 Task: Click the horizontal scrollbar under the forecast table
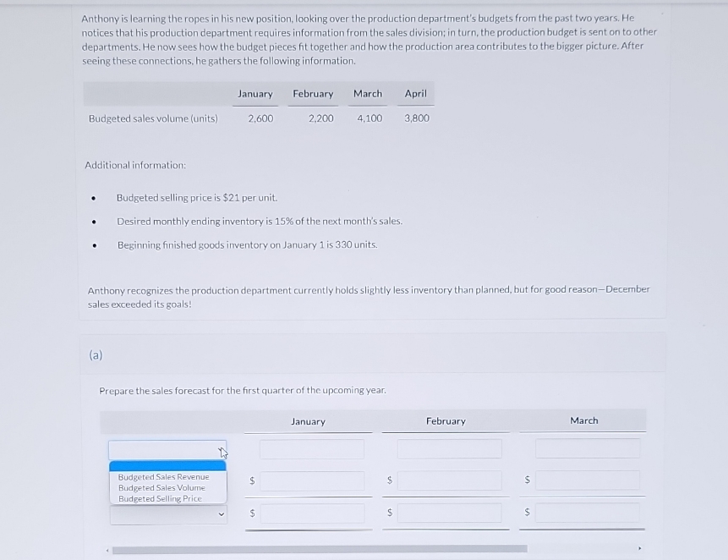coord(320,549)
